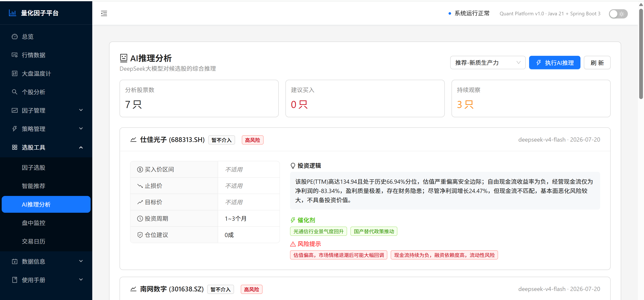Open the 推荐-新质生产力 dropdown
The width and height of the screenshot is (644, 300).
488,63
